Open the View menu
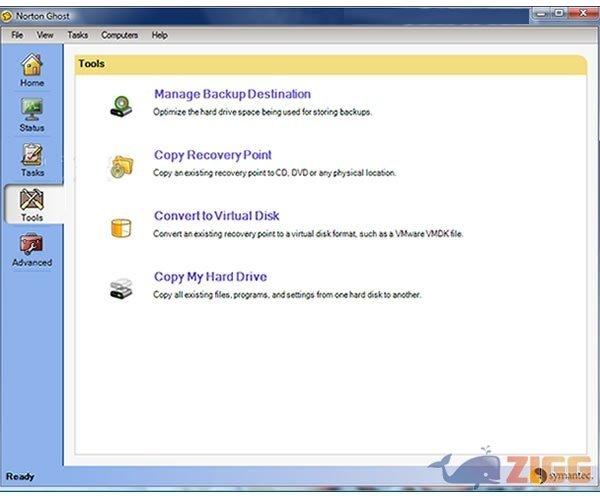Viewport: 600px width, 500px height. pyautogui.click(x=45, y=35)
